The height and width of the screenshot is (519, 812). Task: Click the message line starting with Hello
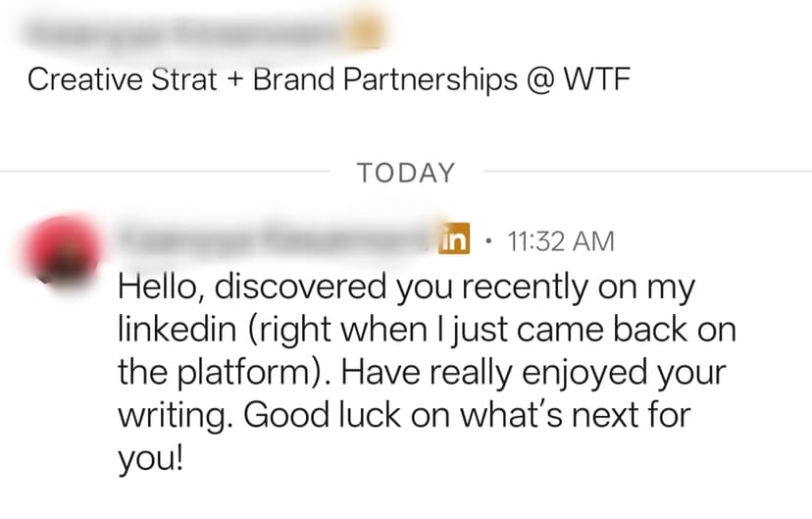tap(406, 288)
